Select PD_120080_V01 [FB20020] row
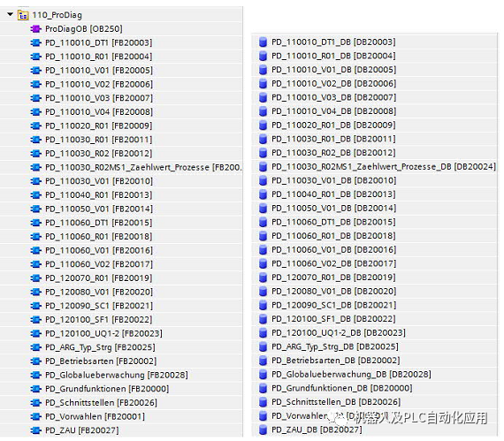This screenshot has width=504, height=441. click(x=99, y=292)
